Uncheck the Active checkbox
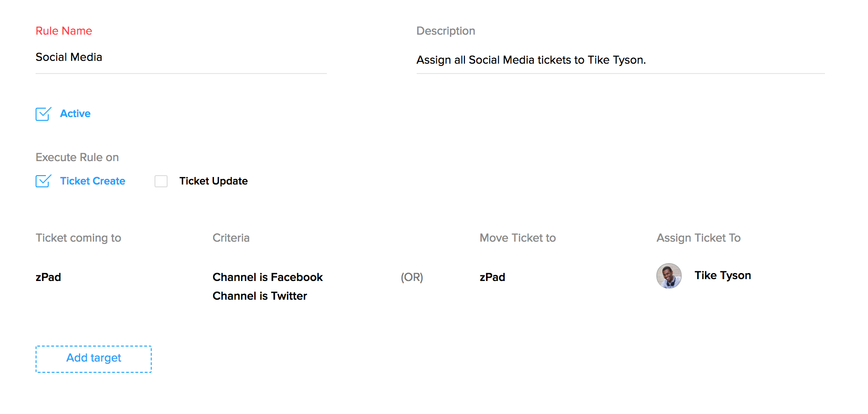 (43, 114)
